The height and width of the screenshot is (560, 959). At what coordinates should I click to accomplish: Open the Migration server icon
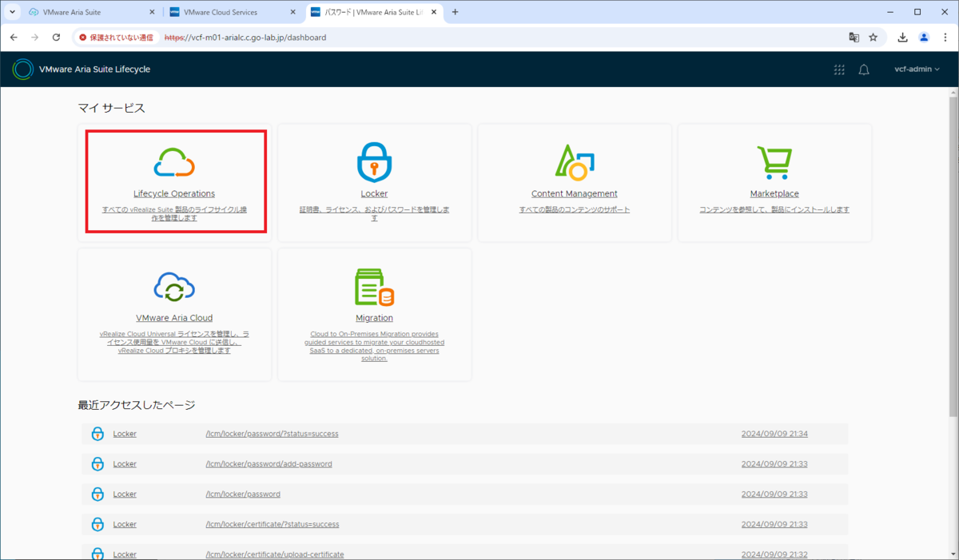(x=374, y=287)
